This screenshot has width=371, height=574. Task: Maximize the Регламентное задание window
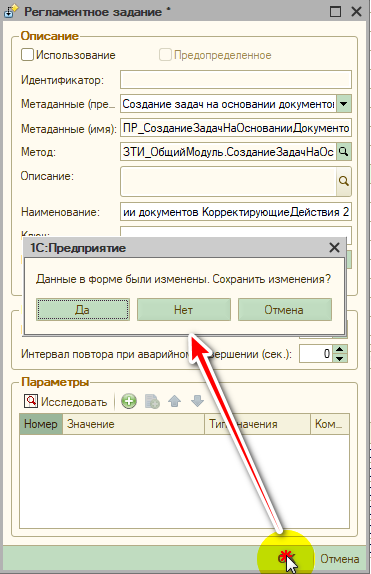(x=335, y=12)
